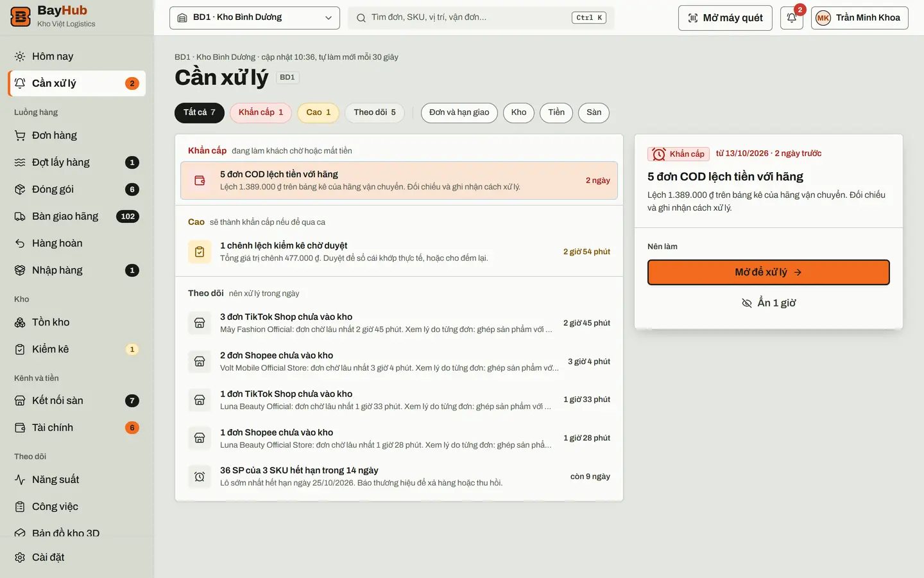Open the BD1 Kho Bình Dương warehouse dropdown

click(x=255, y=18)
